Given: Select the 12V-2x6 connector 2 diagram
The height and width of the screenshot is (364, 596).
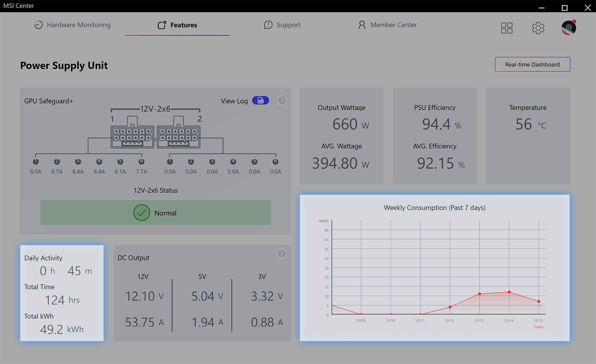Looking at the screenshot, I should coord(178,132).
